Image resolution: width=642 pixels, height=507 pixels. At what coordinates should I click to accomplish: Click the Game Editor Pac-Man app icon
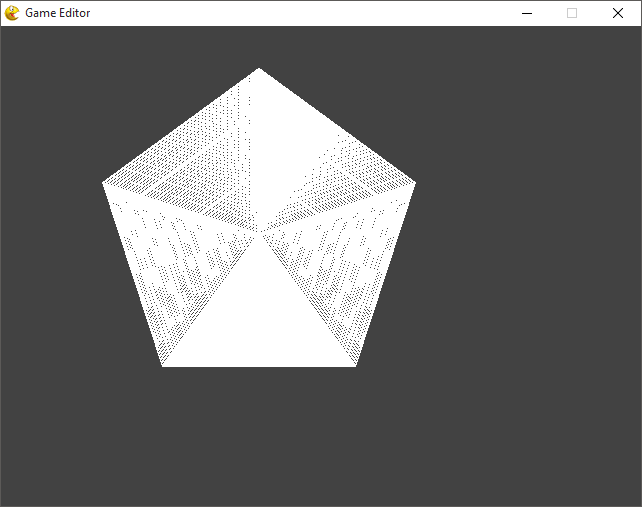12,13
